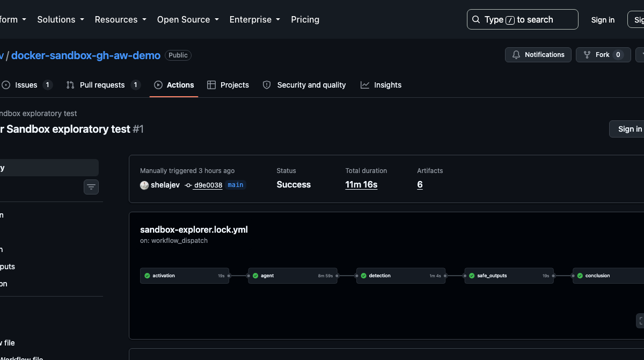Open commit d9e0038
Image resolution: width=644 pixels, height=360 pixels.
[208, 185]
